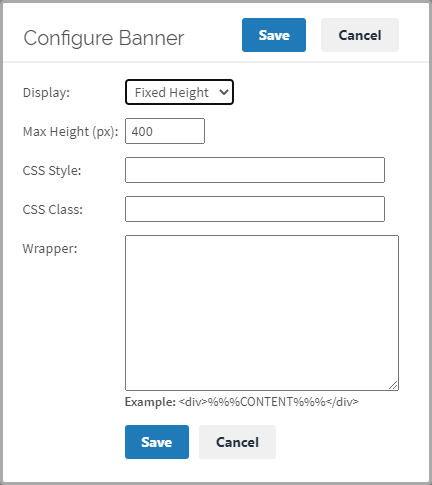Click the Save button in the header
This screenshot has width=432, height=485.
(x=274, y=35)
